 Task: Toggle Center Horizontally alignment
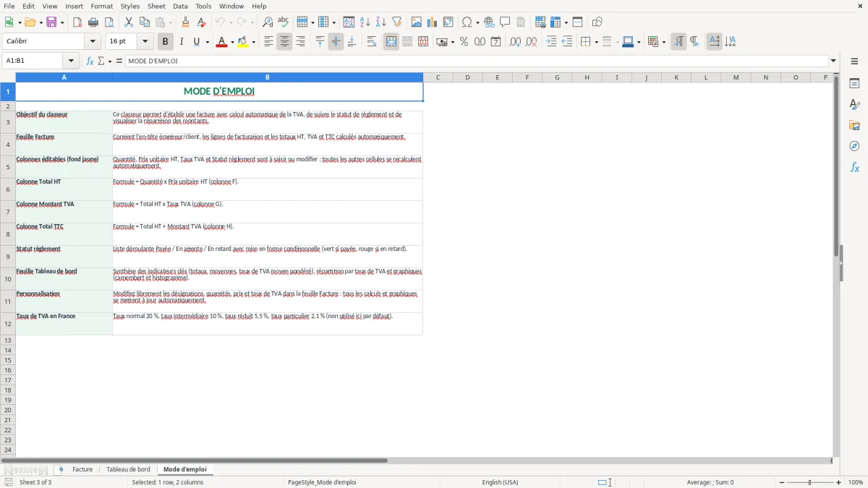tap(284, 42)
